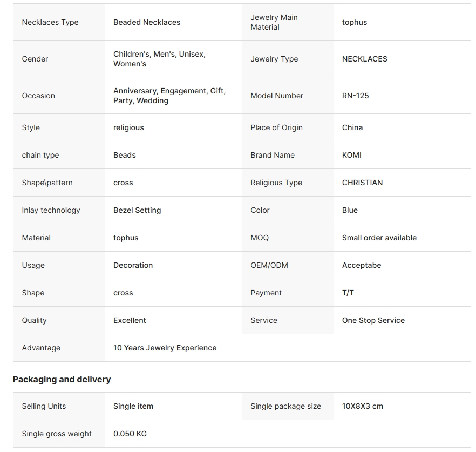This screenshot has height=452, width=476.
Task: Click the Necklaces Type label cell
Action: tap(50, 22)
